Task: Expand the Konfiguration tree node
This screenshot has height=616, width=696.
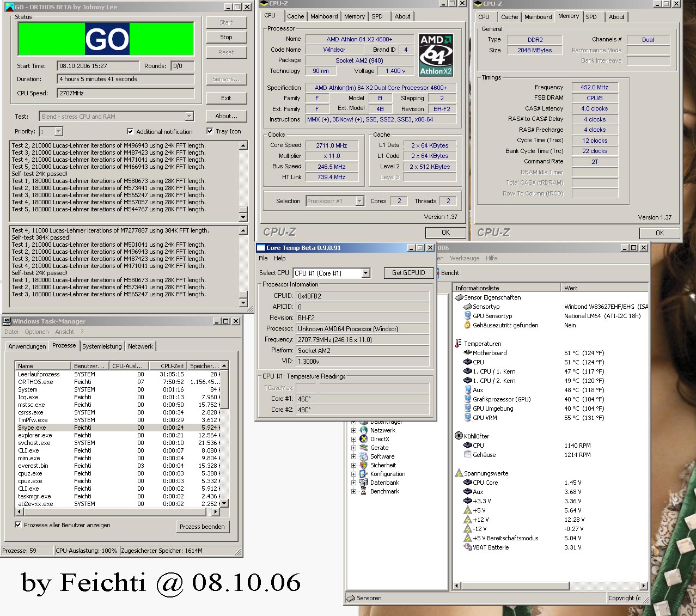Action: click(354, 474)
